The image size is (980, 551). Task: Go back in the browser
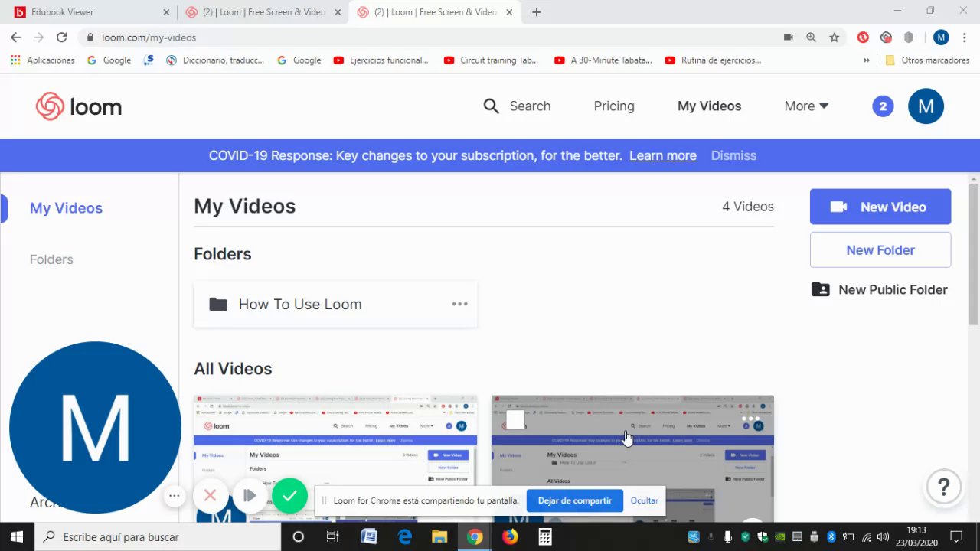coord(15,37)
